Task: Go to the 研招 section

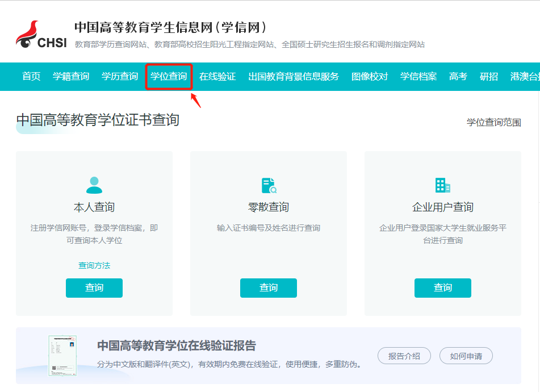Action: 489,76
